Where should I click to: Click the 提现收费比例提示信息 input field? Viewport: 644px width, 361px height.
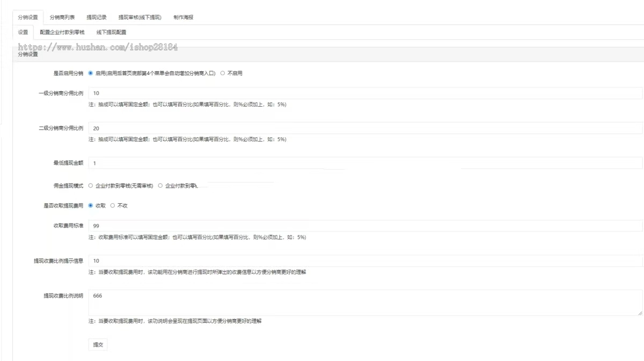(365, 261)
